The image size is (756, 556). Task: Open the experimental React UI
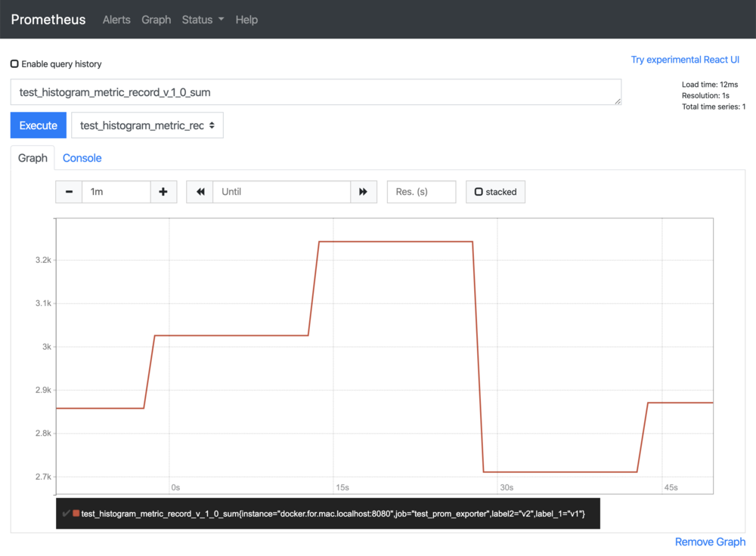point(685,59)
